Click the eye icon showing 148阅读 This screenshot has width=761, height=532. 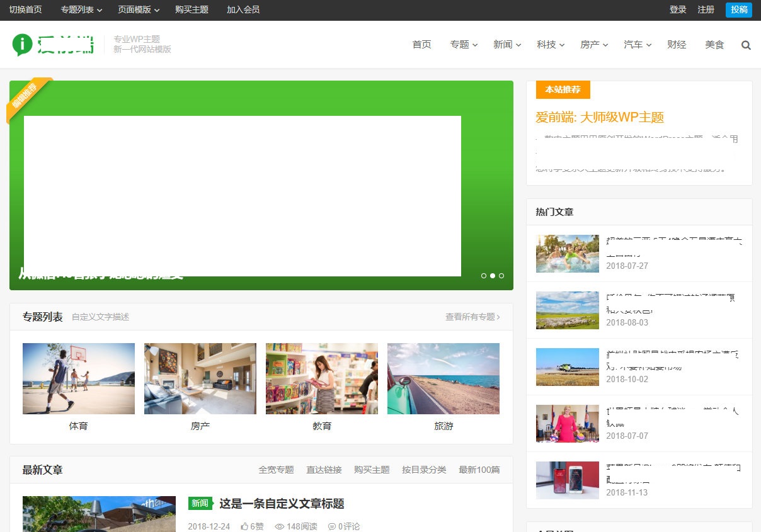295,526
